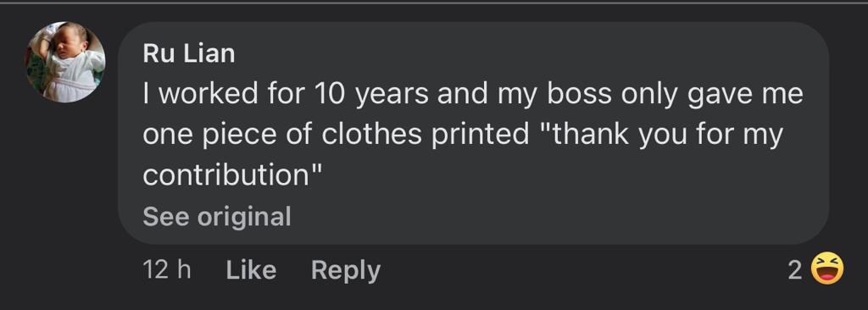Click the words "one piece of clothes printed"
This screenshot has height=310, width=868.
point(336,136)
